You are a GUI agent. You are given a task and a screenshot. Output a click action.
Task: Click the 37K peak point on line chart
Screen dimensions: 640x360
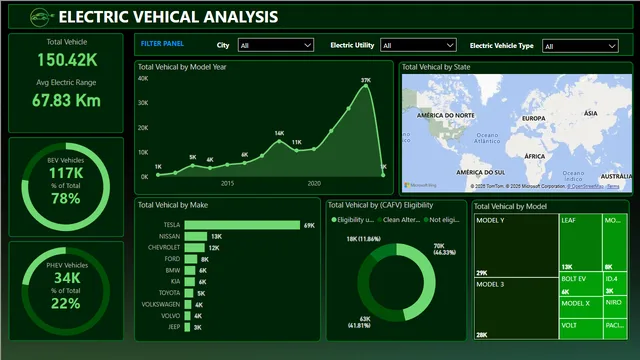click(366, 86)
